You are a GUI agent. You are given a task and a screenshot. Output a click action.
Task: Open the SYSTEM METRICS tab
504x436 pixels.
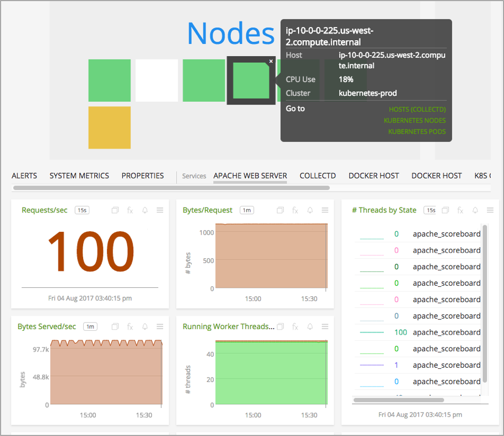[x=79, y=176]
